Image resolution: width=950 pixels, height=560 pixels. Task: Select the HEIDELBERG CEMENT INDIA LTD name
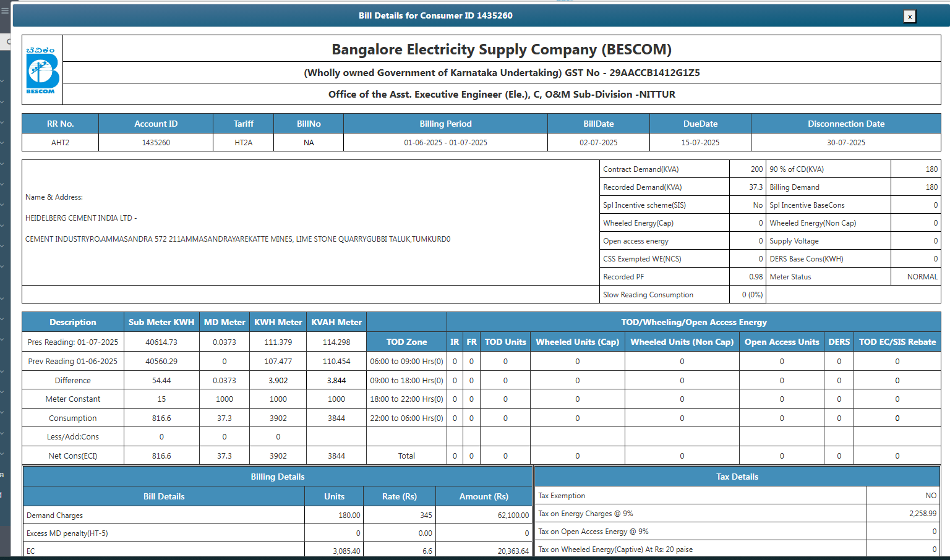click(x=81, y=218)
